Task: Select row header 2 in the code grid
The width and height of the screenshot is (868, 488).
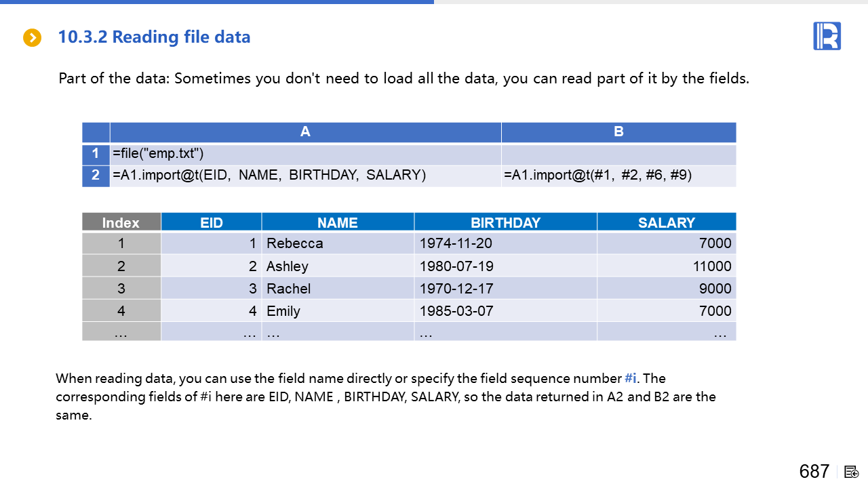Action: pyautogui.click(x=96, y=176)
